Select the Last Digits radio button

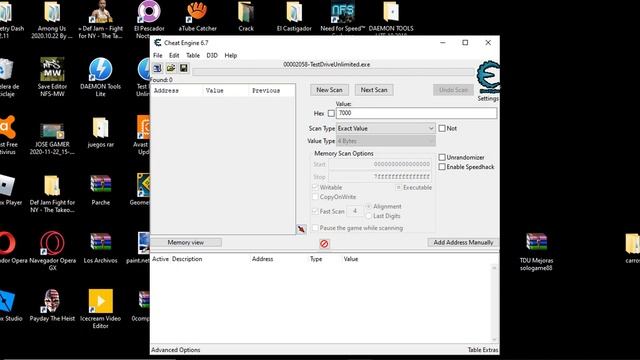coord(369,216)
